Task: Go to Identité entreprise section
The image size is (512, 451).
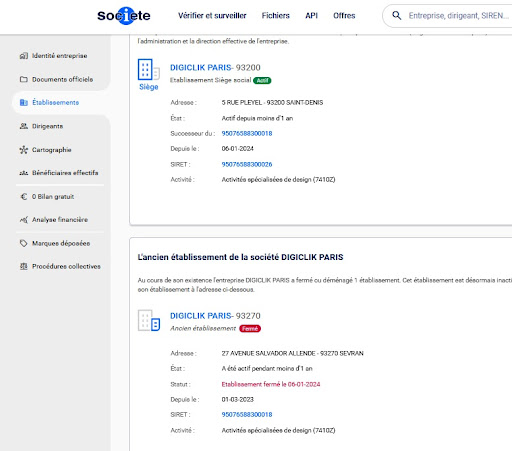Action: (x=60, y=56)
